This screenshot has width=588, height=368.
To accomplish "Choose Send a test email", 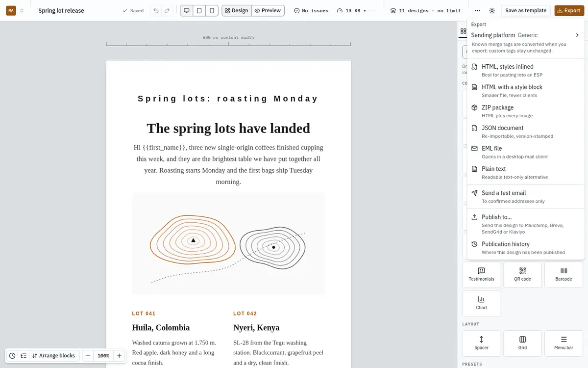I will click(526, 197).
